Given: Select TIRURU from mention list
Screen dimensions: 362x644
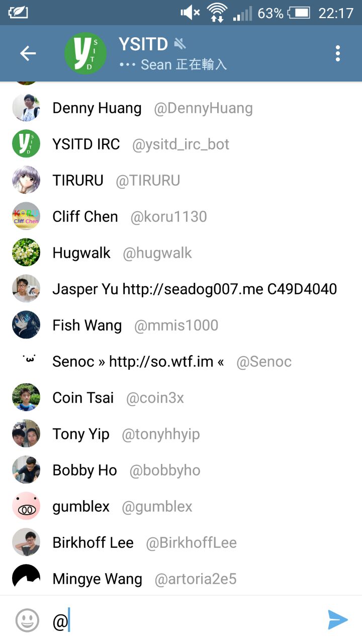Looking at the screenshot, I should pos(181,180).
